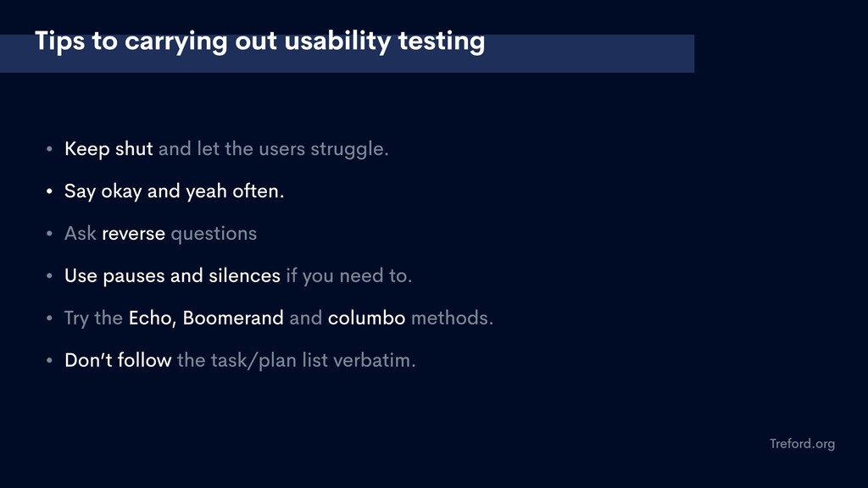Click the word 'methods.' after columbo
This screenshot has width=868, height=488.
452,319
